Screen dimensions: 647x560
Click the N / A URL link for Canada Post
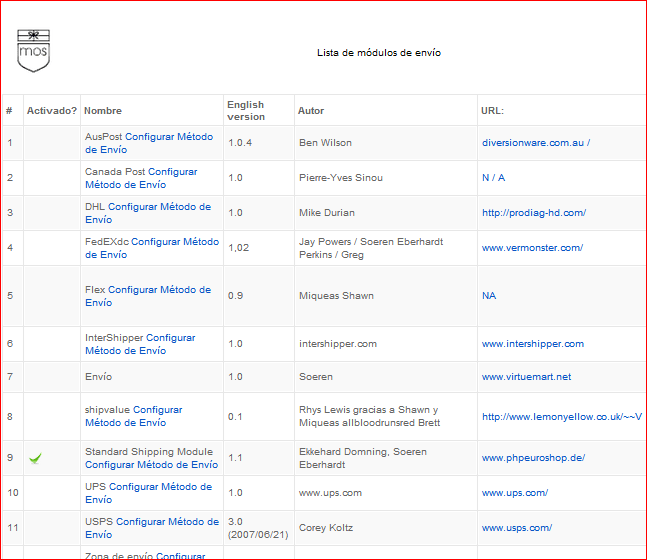[x=494, y=178]
